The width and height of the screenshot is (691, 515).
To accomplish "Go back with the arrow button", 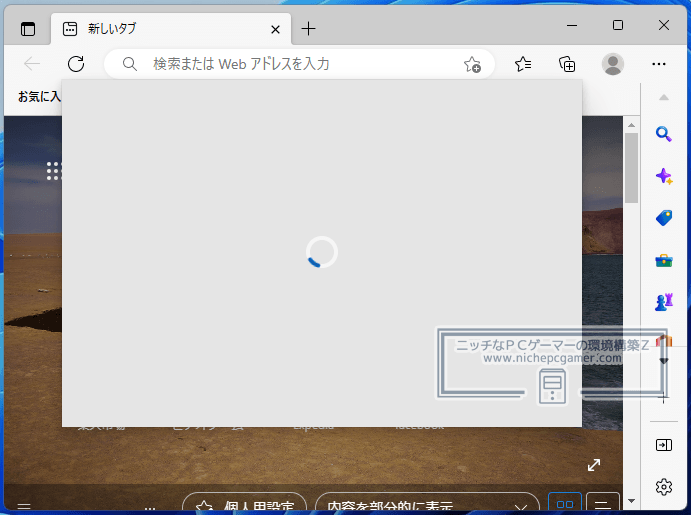I will [32, 64].
